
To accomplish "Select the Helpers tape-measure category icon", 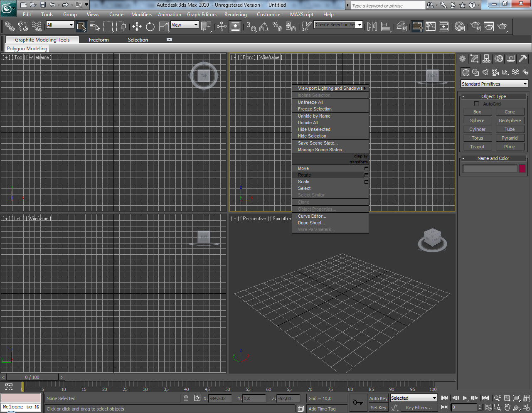I will [505, 72].
